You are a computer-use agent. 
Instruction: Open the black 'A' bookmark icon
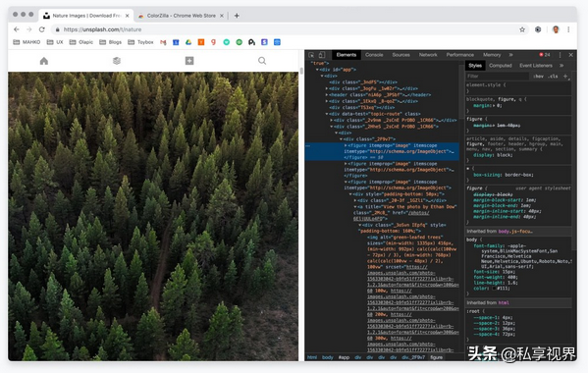pyautogui.click(x=251, y=42)
